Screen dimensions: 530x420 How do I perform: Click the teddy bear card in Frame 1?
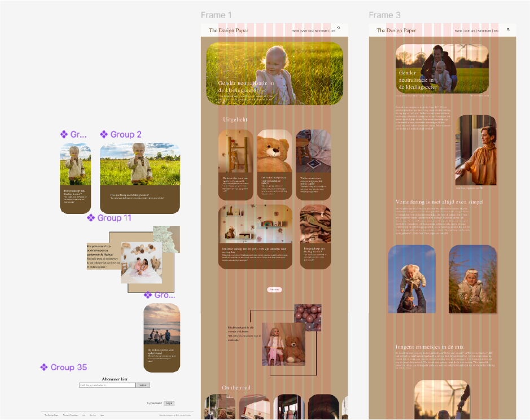(x=274, y=164)
